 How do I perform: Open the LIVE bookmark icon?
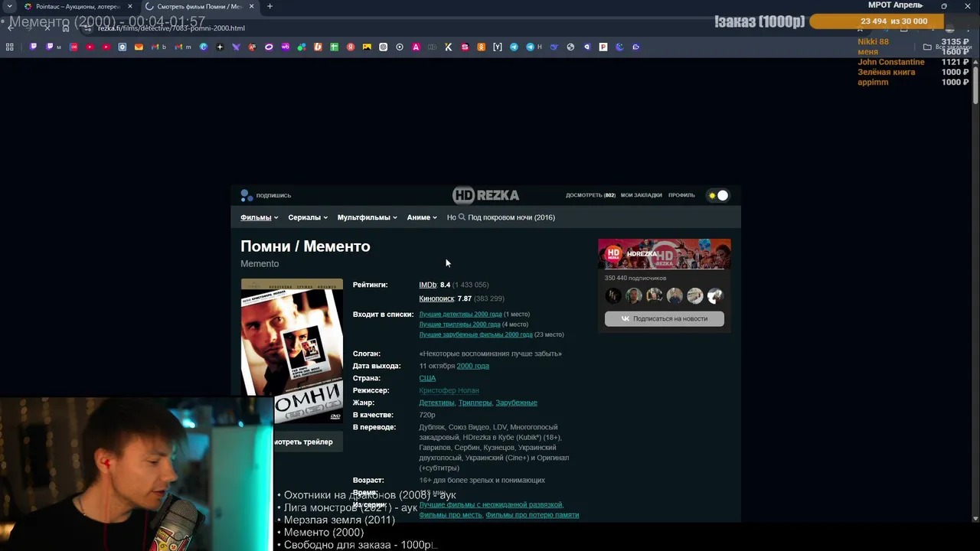73,47
